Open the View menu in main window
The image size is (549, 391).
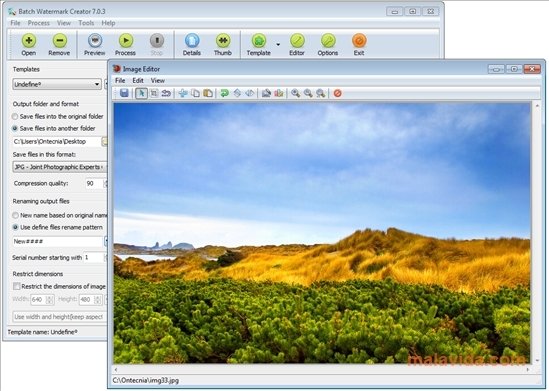coord(64,23)
